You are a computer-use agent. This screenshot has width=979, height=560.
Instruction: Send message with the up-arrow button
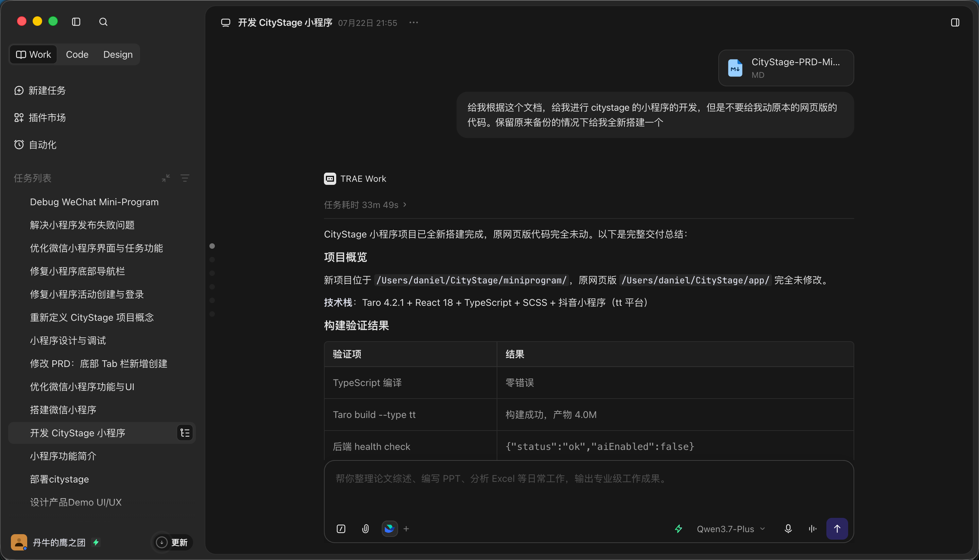837,529
